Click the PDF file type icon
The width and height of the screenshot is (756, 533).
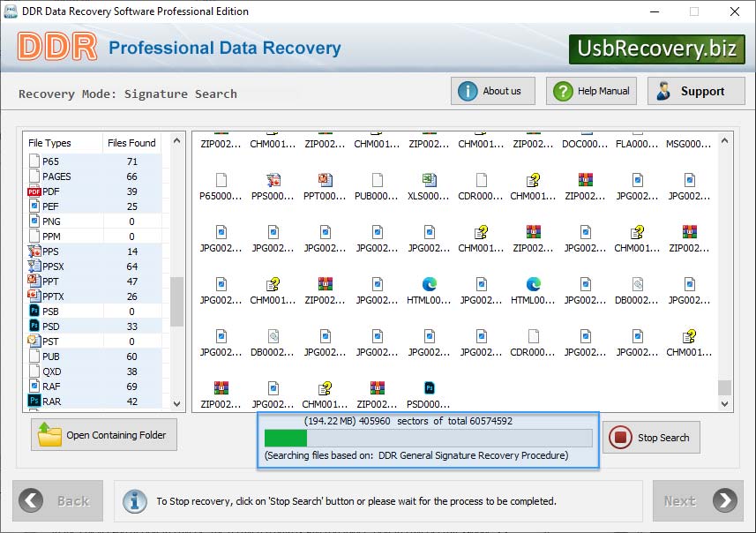(34, 191)
